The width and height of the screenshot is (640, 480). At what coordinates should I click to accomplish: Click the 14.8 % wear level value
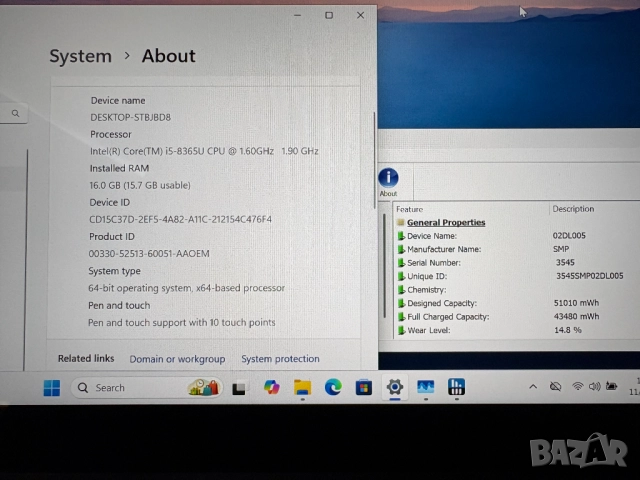568,330
